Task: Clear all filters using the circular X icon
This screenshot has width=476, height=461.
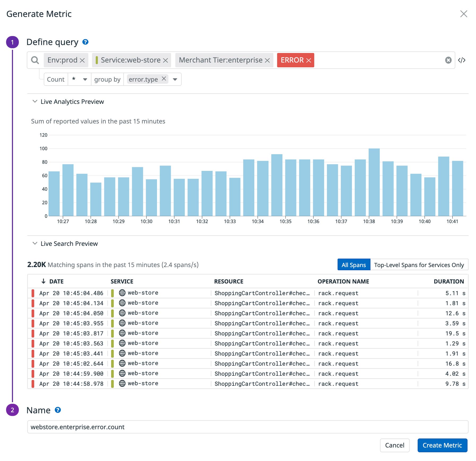Action: tap(448, 60)
